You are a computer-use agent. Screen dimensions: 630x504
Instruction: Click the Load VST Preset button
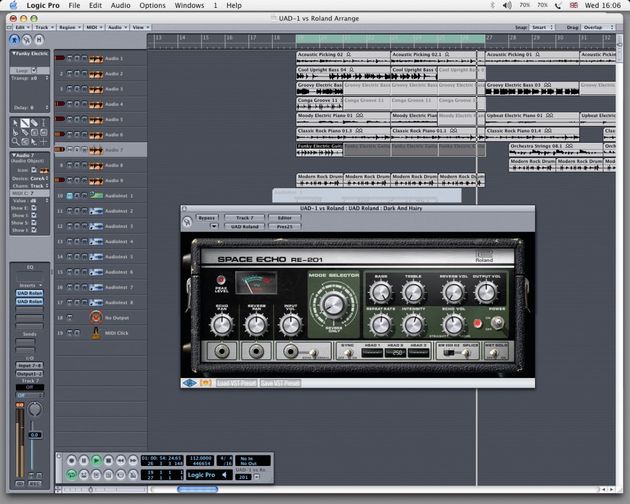coord(235,382)
